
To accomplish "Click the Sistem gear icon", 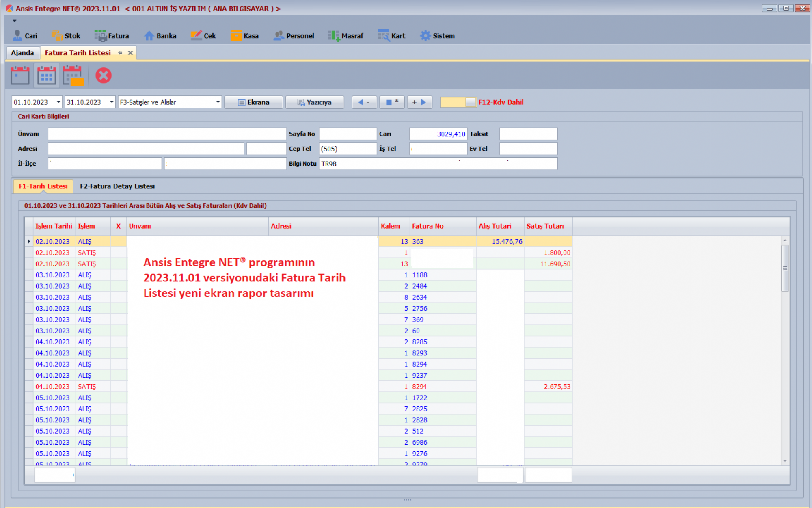I will pos(425,36).
